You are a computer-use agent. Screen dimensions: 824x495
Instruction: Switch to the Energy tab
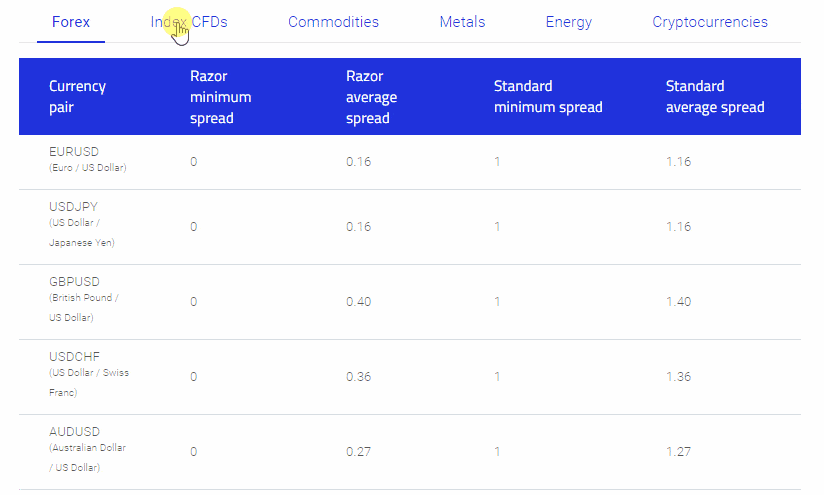pyautogui.click(x=569, y=22)
